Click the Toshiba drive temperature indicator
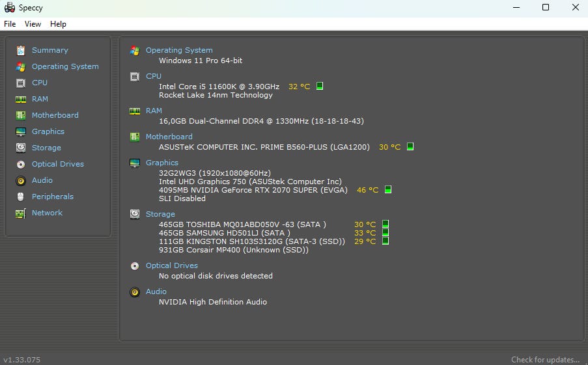 tap(385, 224)
